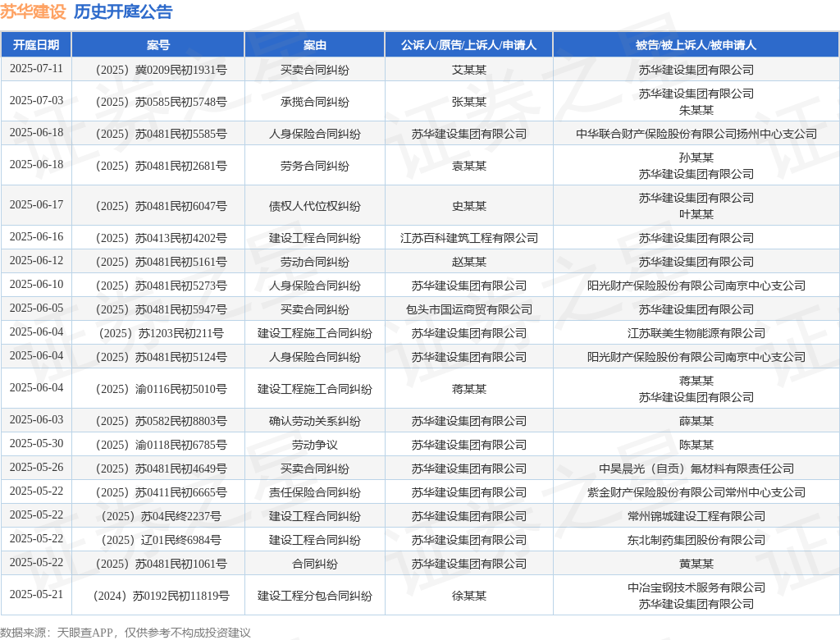Click 债权人代位权纠纷 cause cell
The width and height of the screenshot is (840, 640).
tap(314, 206)
